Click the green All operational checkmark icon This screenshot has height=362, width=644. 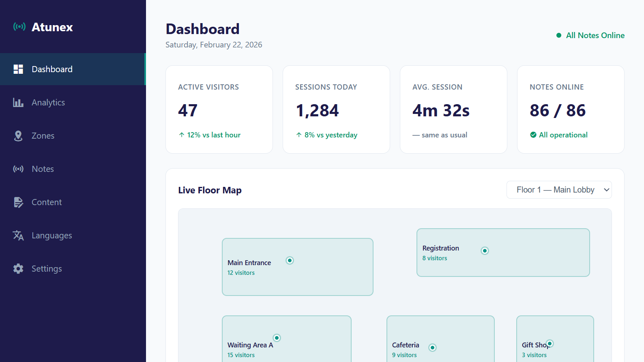coord(533,135)
